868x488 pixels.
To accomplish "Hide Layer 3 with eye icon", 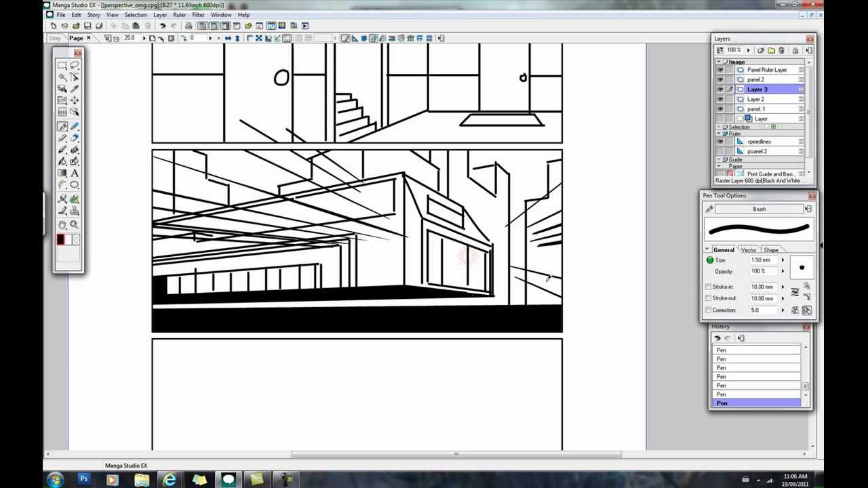I will (x=720, y=89).
